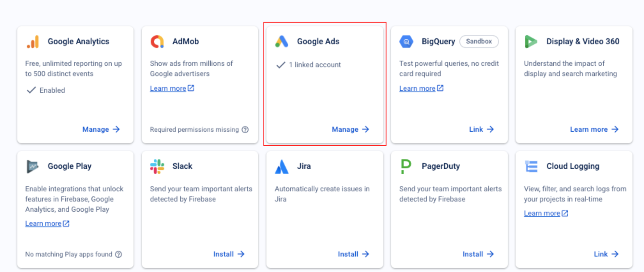This screenshot has height=272, width=644.
Task: Click the BigQuery Sandbox badge
Action: (x=479, y=42)
